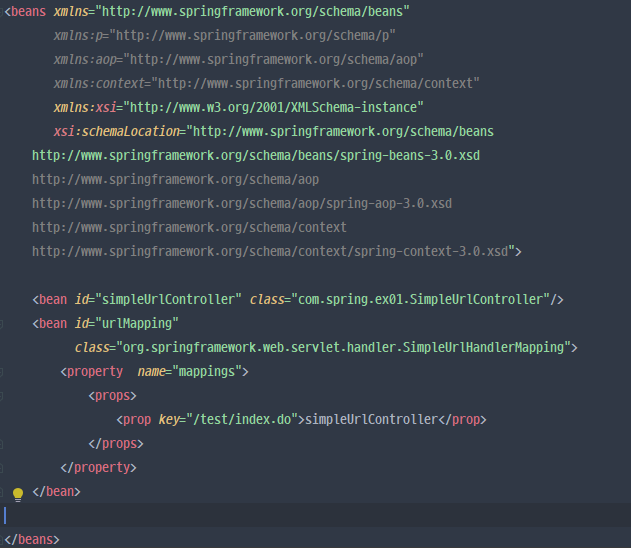Screen dimensions: 631x548
Task: Click the xmlns:xsi attribute name
Action: [x=85, y=107]
